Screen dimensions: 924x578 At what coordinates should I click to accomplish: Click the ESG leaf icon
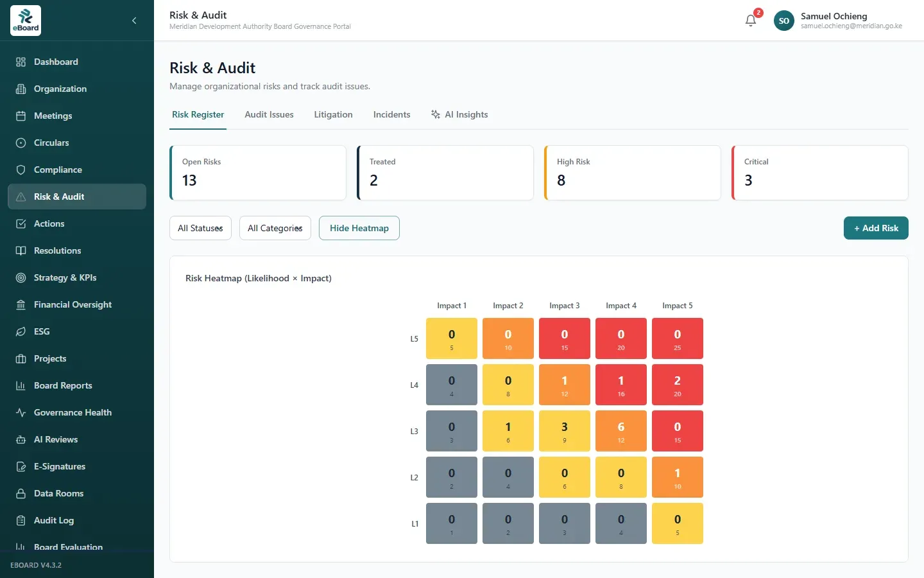tap(21, 331)
